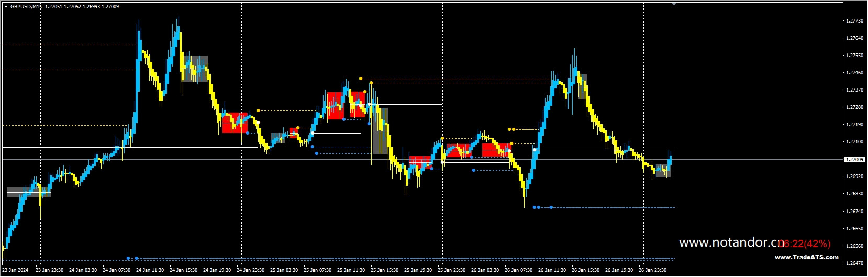Image resolution: width=868 pixels, height=277 pixels.
Task: Click price scale value 1.26740
Action: coord(855,212)
